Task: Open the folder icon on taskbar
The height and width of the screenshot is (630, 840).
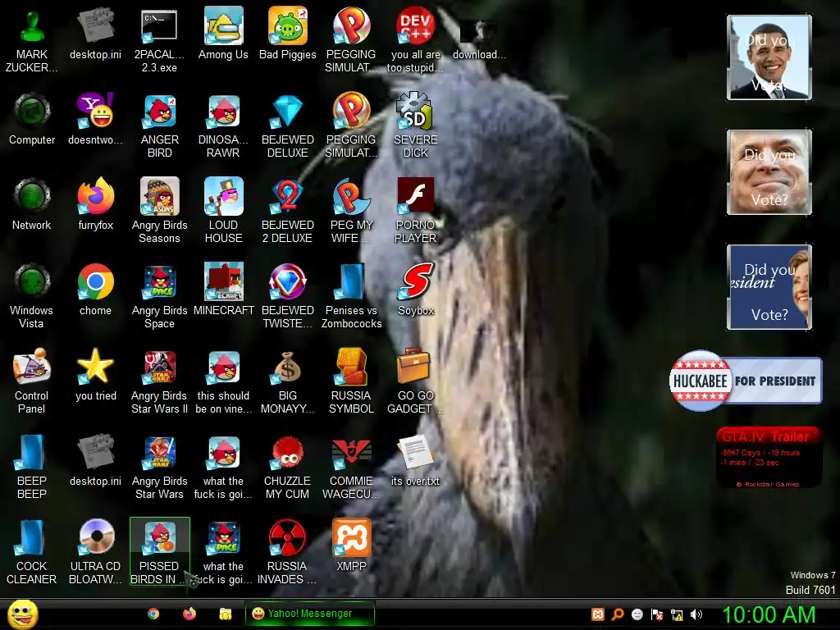Action: (226, 614)
